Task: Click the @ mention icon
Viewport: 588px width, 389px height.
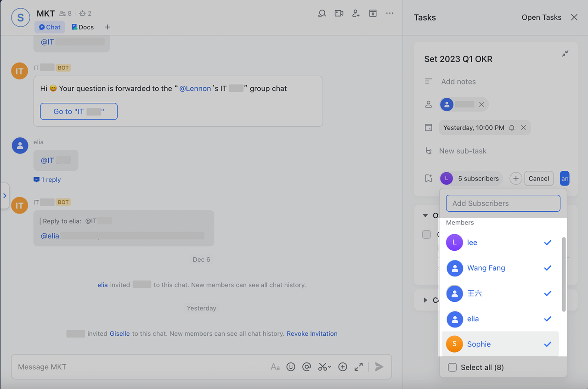Action: coord(307,366)
